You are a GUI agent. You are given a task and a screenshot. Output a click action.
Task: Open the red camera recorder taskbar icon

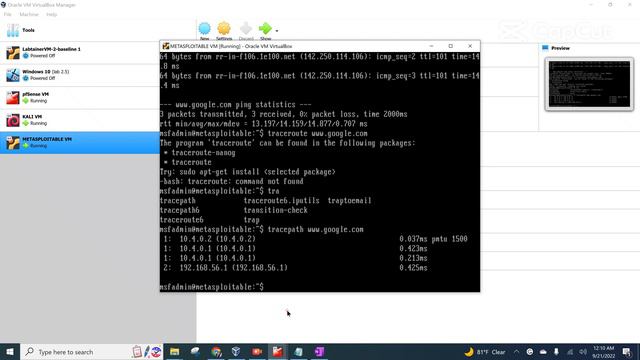257,352
